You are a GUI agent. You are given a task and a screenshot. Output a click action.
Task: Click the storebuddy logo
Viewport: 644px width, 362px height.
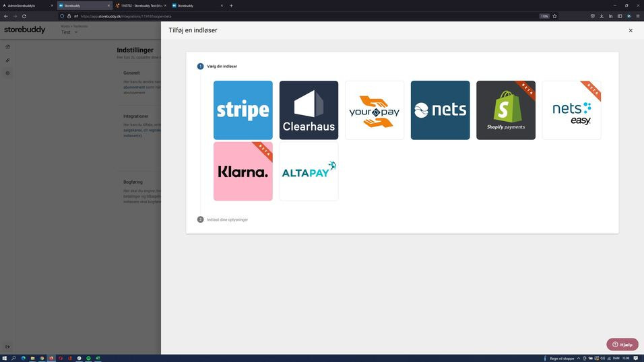pyautogui.click(x=25, y=30)
